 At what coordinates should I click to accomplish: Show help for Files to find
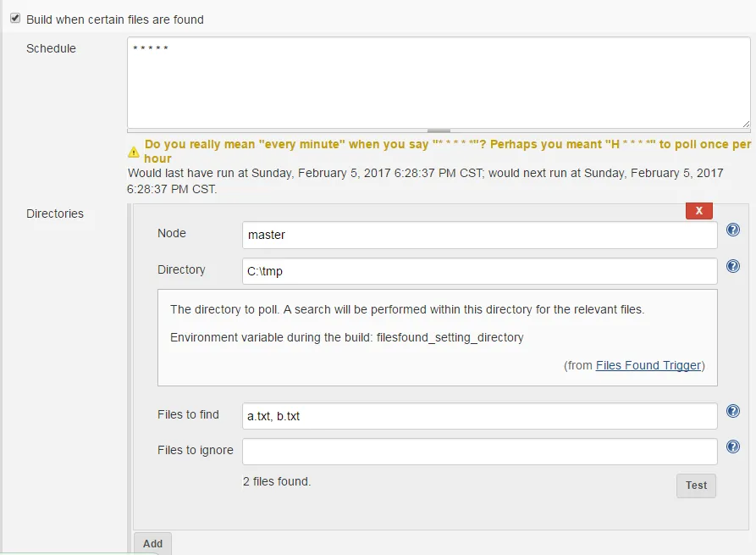[x=733, y=411]
